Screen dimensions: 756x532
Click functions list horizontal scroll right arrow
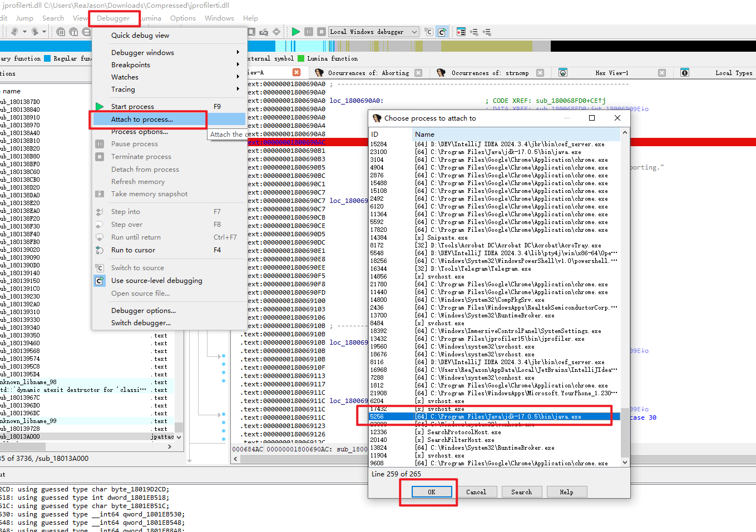[169, 446]
